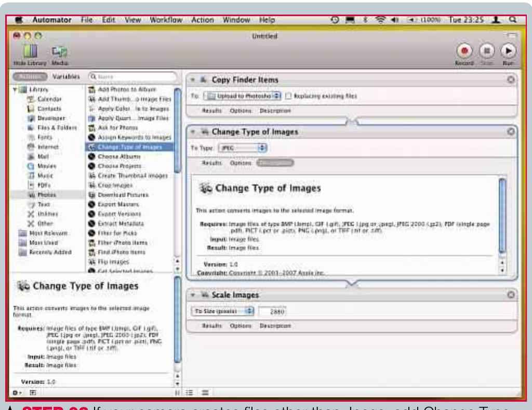Open the Workflow menu
The image size is (532, 410).
click(x=166, y=20)
